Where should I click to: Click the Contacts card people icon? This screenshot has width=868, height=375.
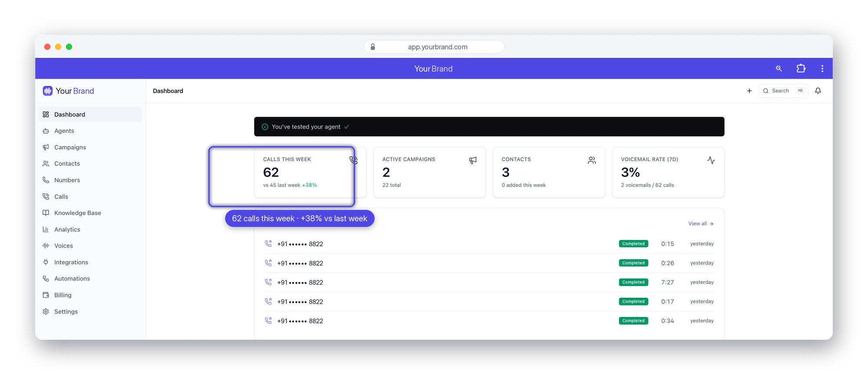[592, 160]
